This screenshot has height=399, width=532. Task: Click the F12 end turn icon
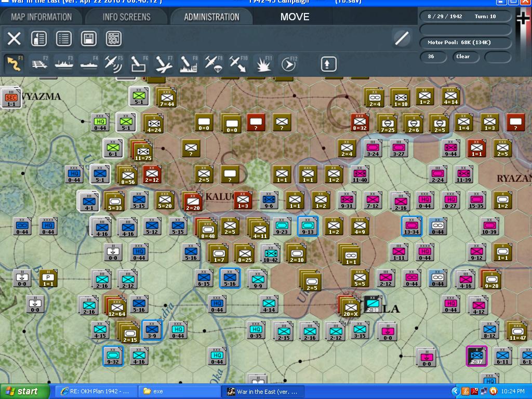click(289, 64)
